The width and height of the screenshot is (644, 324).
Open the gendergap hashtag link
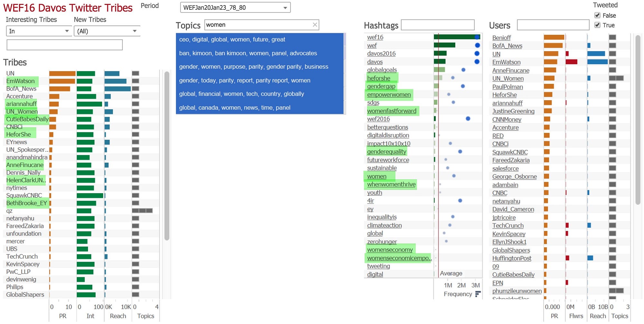(x=381, y=86)
